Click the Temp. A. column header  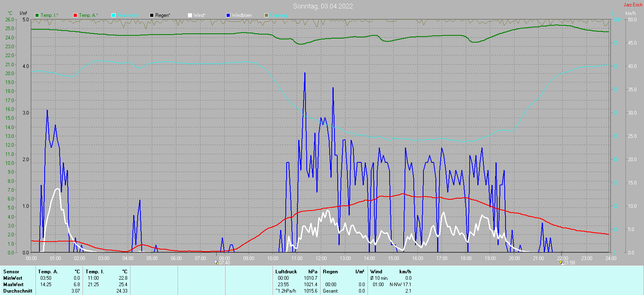[48, 272]
